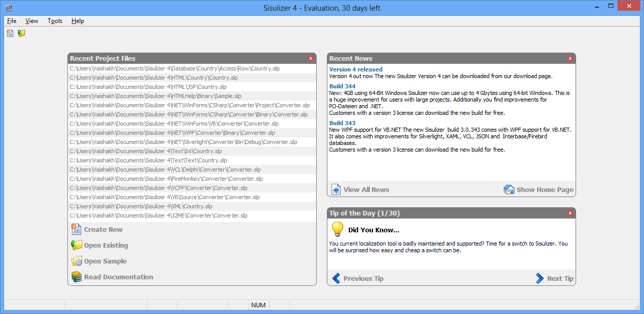Open Silverlight\Converter\Bin\Debug\Converter.slp
Screen dimensions: 644x314
pos(192,142)
